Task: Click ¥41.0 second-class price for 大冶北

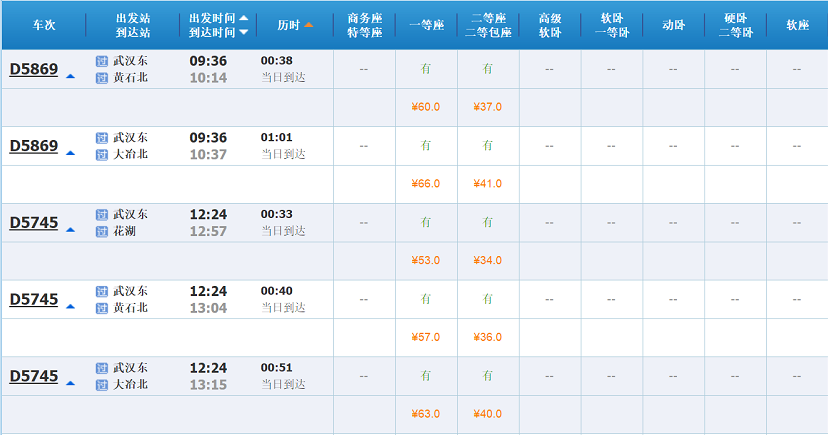Action: (487, 184)
